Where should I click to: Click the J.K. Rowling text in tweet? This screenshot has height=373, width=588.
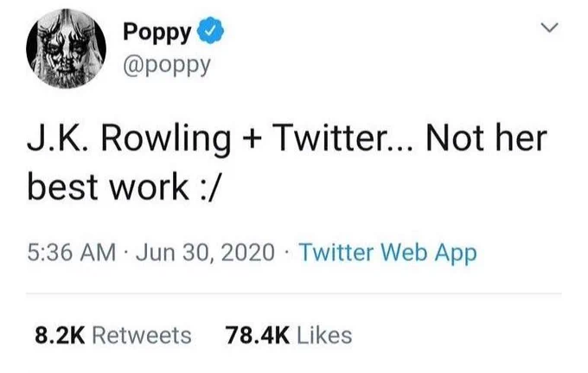point(129,138)
